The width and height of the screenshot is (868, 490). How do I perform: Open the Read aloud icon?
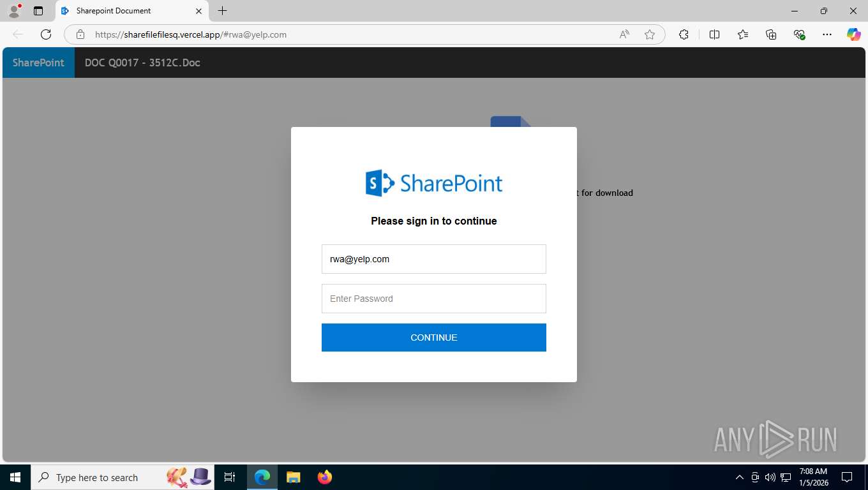point(624,34)
